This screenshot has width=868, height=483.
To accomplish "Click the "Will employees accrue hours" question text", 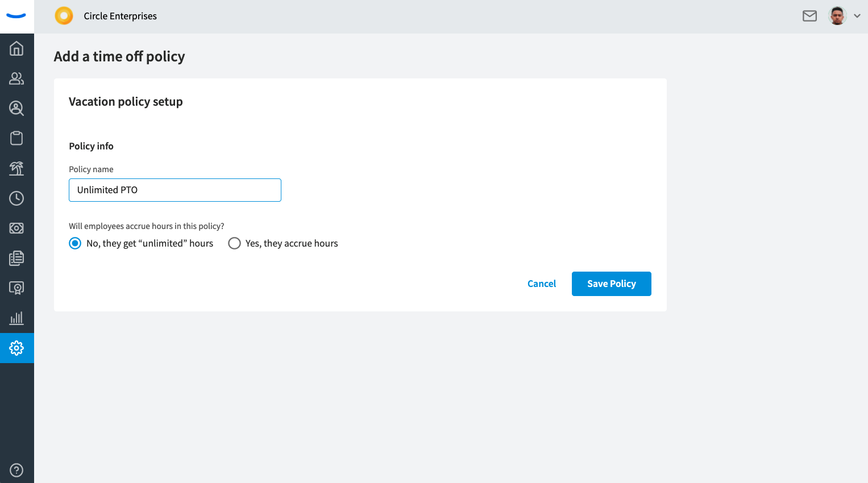I will coord(147,226).
